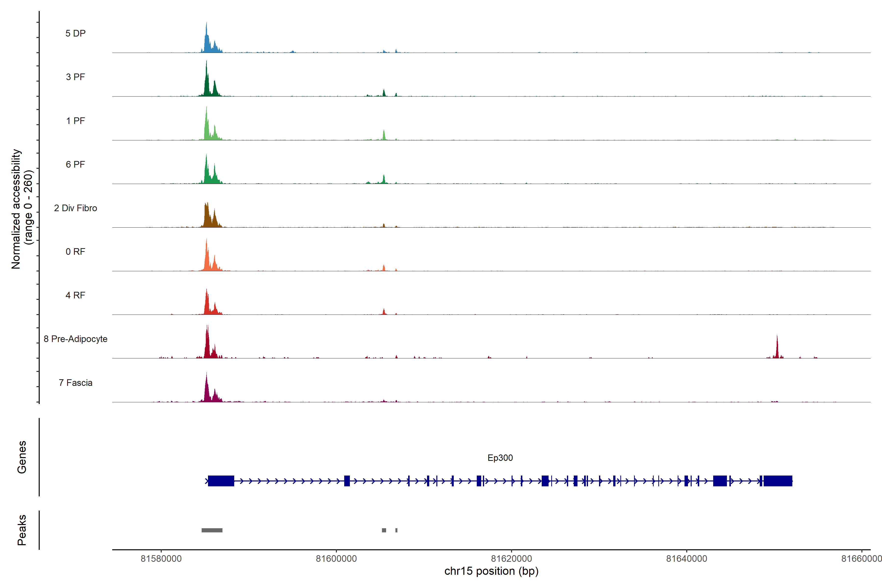Click the 3 PF track label
This screenshot has height=588, width=882.
click(x=75, y=77)
